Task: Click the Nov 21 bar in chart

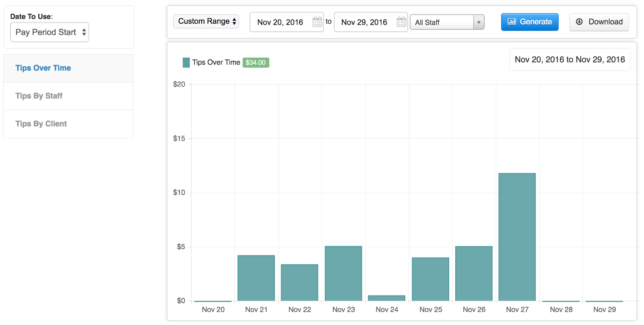Action: point(256,278)
